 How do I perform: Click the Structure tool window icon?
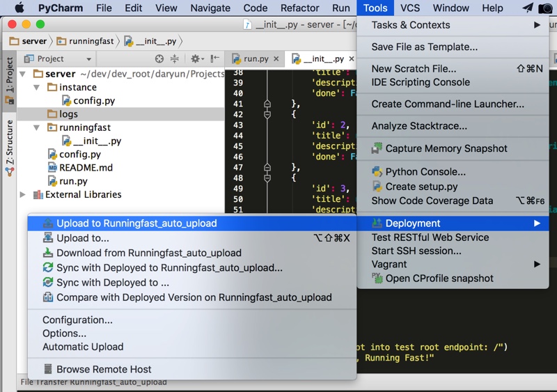click(10, 172)
